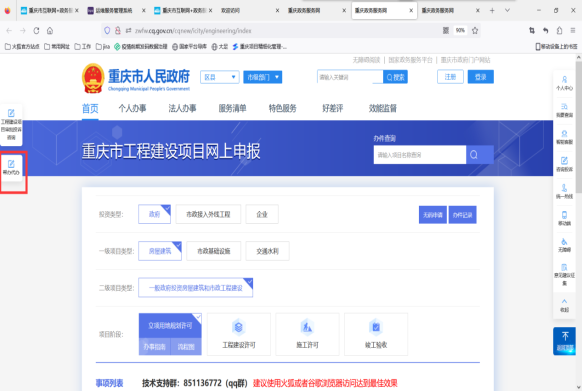
Task: Click the screenshot crop icon in toolbar
Action: pyautogui.click(x=532, y=31)
